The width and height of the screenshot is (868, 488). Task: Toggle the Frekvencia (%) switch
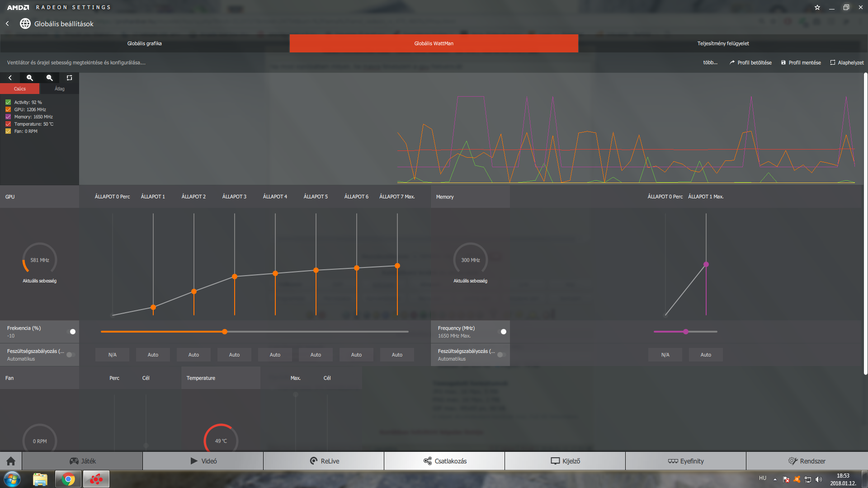point(71,332)
